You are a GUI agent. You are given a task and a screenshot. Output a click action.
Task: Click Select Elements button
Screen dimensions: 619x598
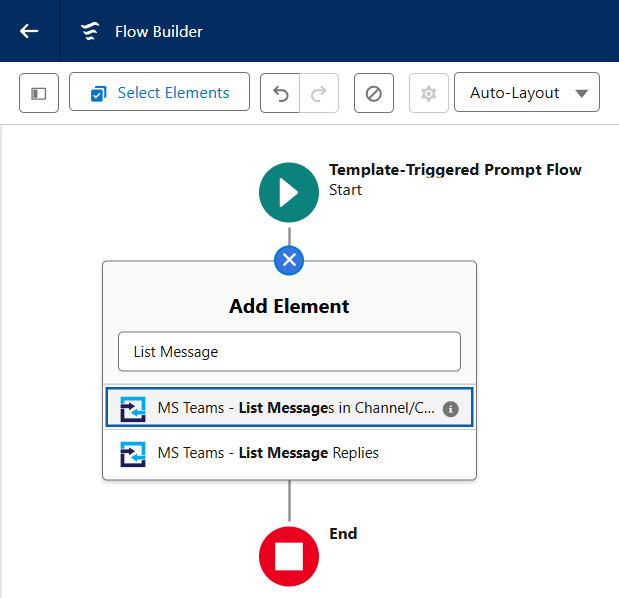159,92
